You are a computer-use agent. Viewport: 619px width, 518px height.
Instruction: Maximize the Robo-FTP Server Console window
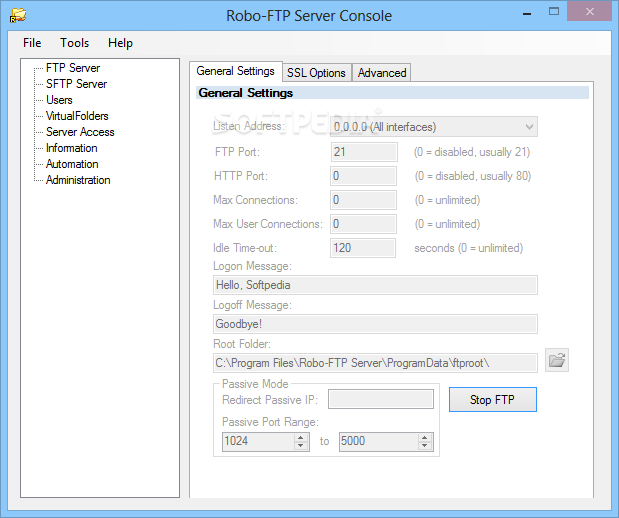(x=554, y=11)
